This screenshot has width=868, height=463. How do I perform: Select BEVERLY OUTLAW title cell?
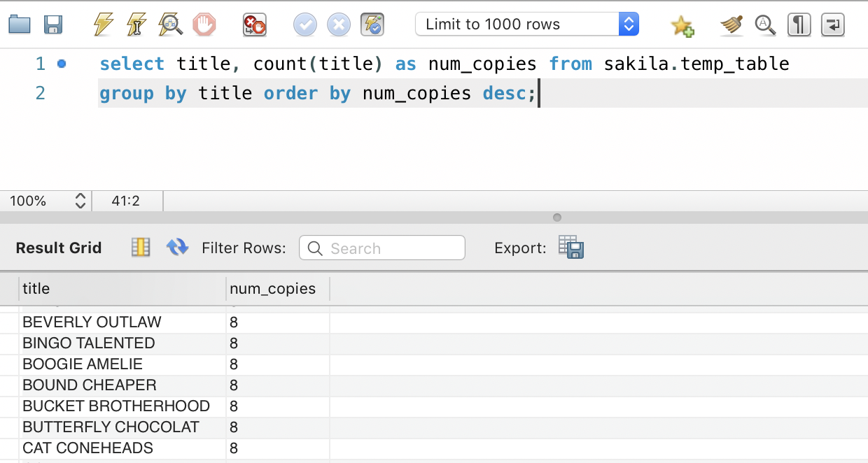pyautogui.click(x=122, y=322)
